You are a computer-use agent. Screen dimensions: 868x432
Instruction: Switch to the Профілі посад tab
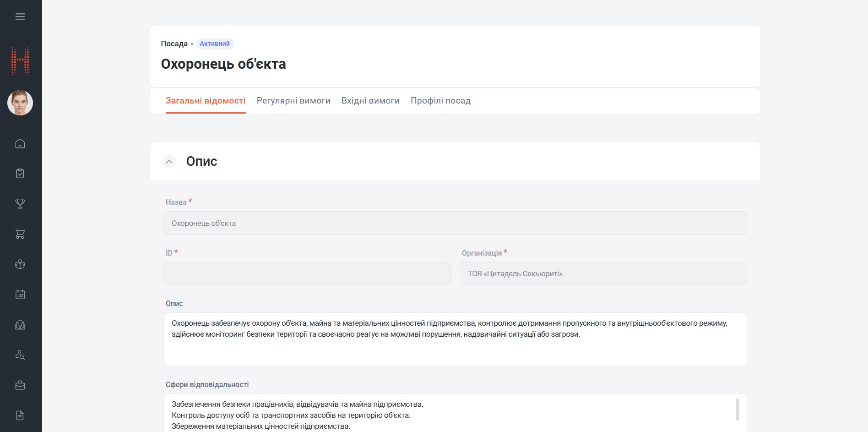point(440,101)
